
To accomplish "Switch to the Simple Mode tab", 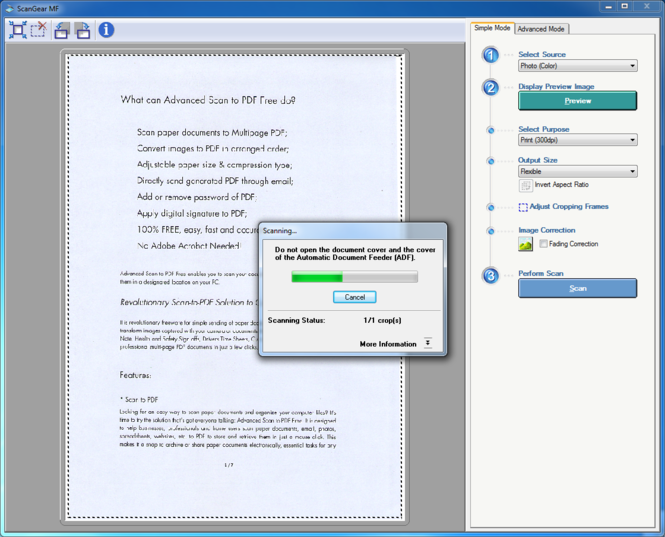I will (x=492, y=28).
